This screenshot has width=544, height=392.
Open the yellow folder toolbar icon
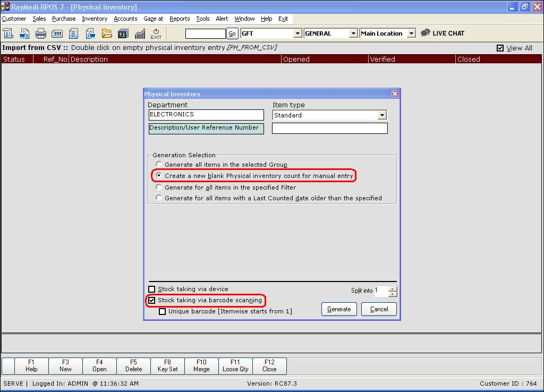tap(107, 33)
